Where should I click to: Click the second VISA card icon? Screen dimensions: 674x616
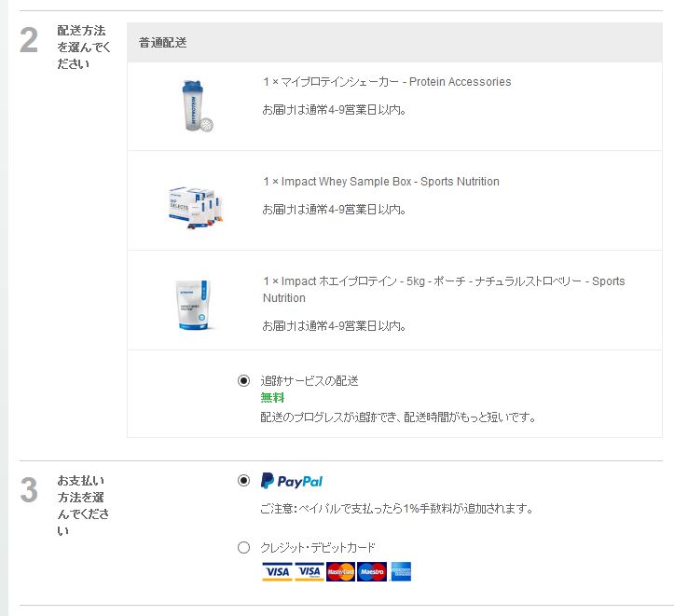click(309, 572)
